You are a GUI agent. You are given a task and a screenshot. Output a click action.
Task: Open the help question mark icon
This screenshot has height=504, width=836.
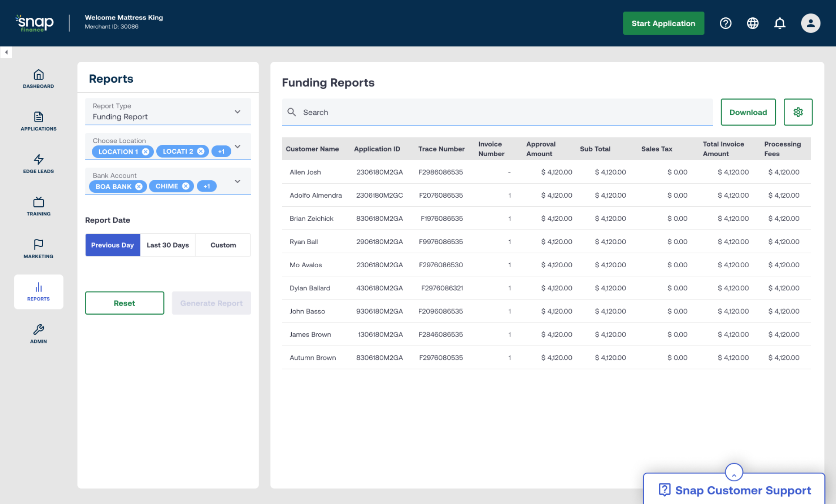click(725, 23)
